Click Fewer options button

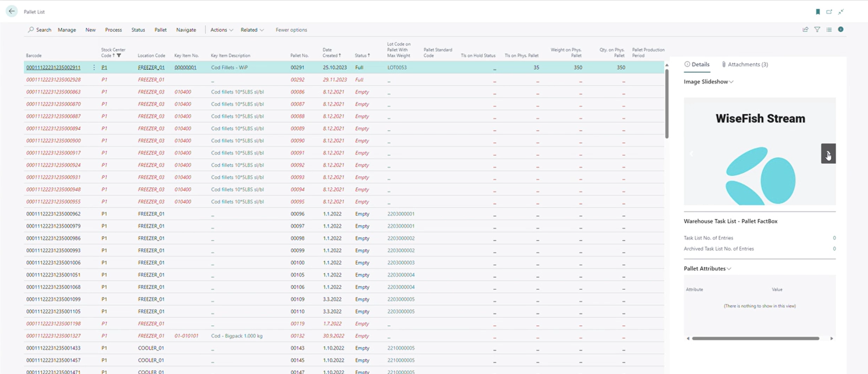291,29
